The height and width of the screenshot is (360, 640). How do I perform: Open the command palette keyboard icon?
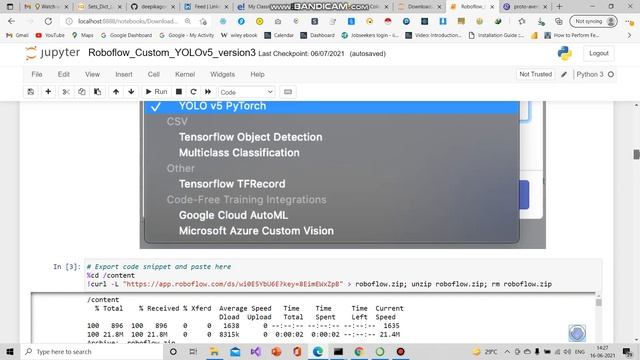(288, 92)
